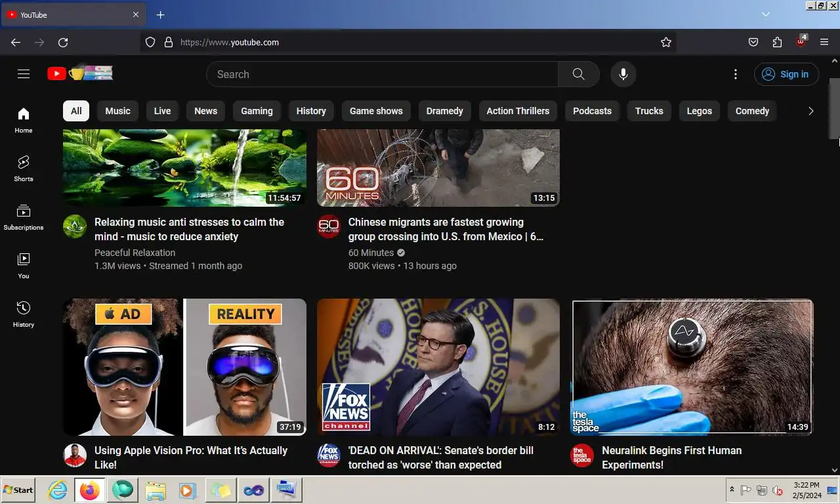The image size is (840, 504).
Task: Open Neuralink video thumbnail
Action: pos(692,367)
